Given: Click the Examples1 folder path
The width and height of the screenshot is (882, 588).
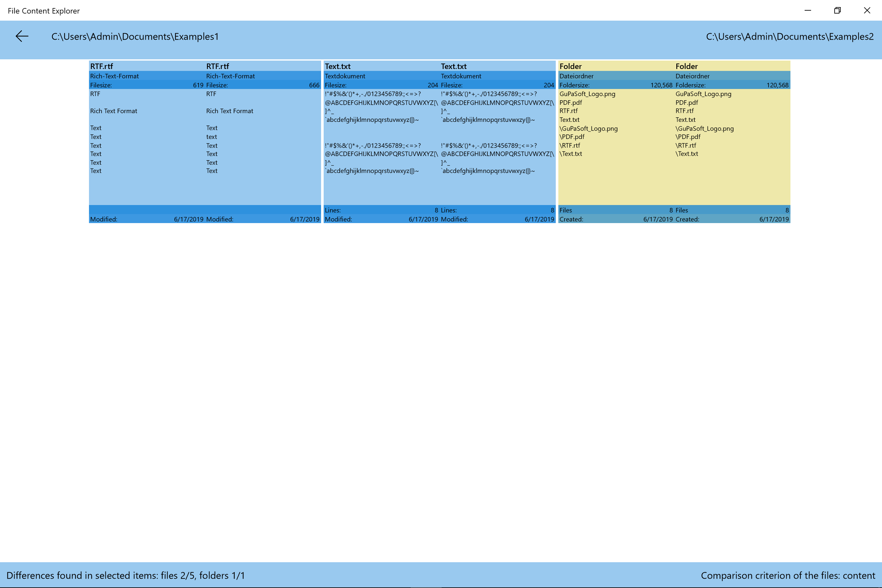Looking at the screenshot, I should click(135, 37).
